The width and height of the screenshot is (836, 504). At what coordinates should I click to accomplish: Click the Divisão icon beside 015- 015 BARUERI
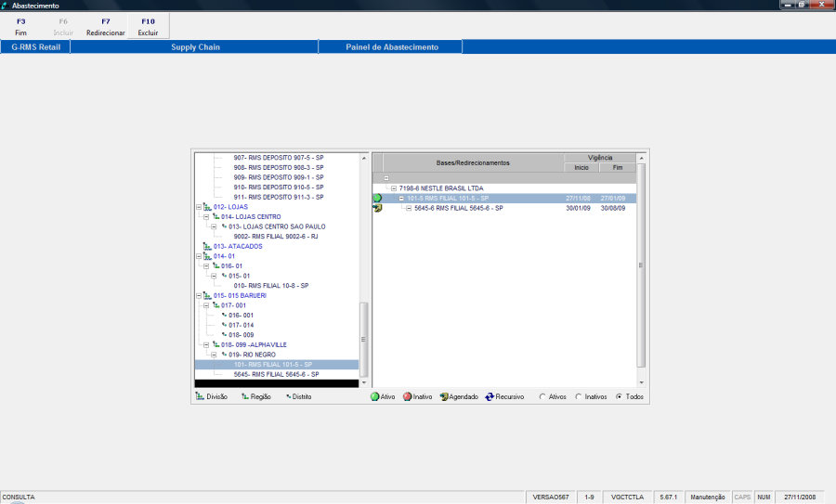point(206,295)
